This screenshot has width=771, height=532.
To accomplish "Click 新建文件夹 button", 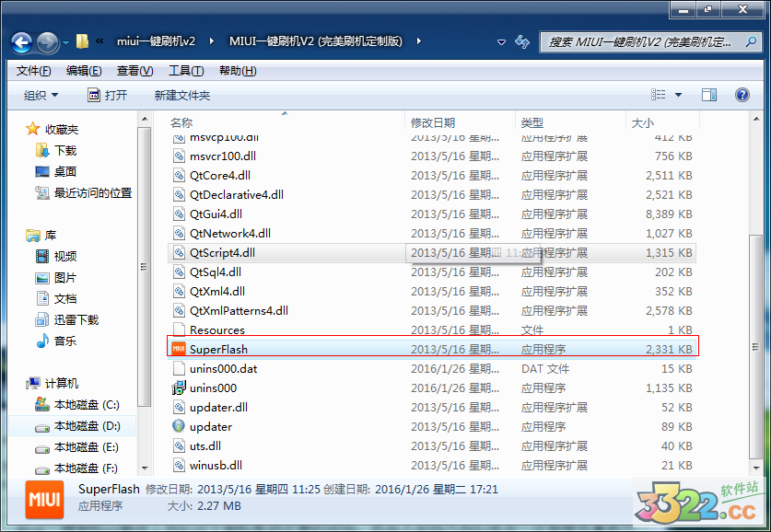I will point(182,95).
